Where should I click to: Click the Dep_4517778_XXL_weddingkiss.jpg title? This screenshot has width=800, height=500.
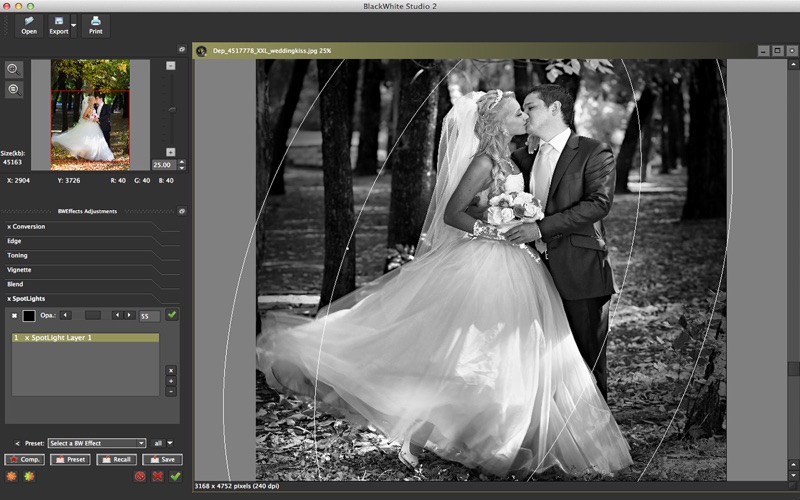pyautogui.click(x=271, y=51)
